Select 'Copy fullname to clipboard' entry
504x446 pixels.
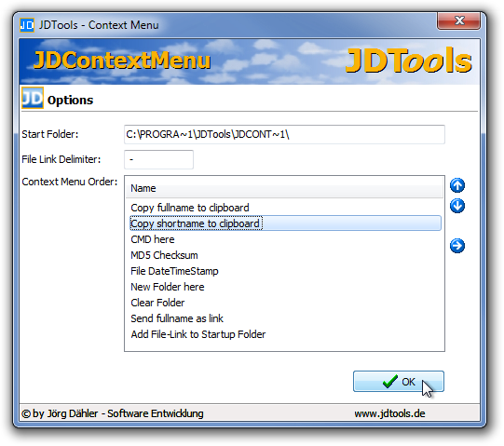[190, 208]
